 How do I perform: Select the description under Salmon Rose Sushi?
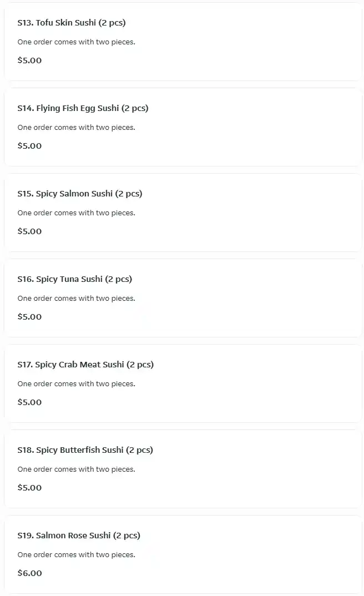pos(76,555)
